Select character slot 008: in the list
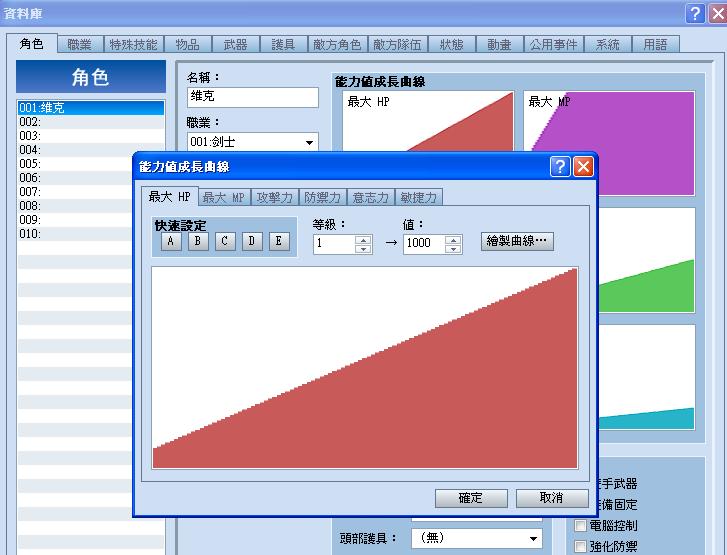 pos(76,205)
